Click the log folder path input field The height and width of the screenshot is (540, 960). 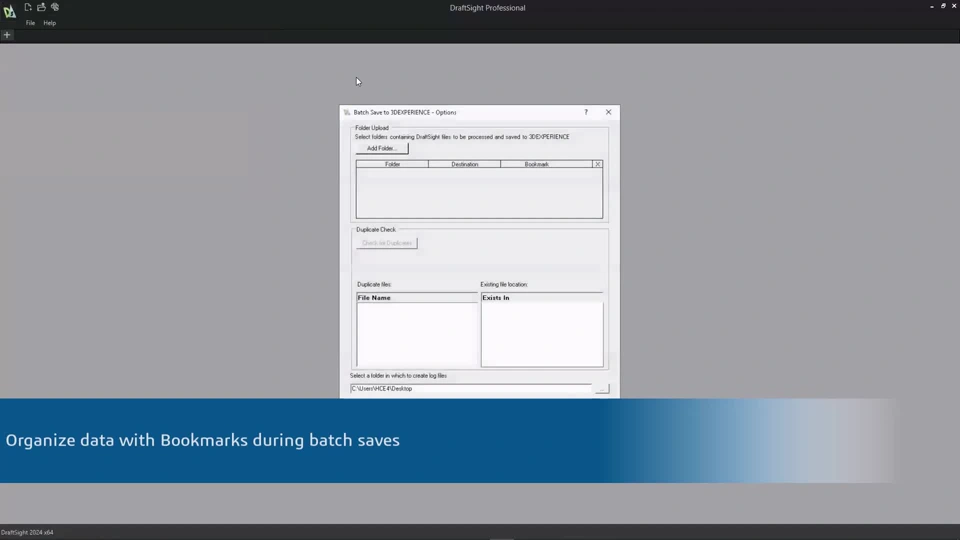coord(471,389)
